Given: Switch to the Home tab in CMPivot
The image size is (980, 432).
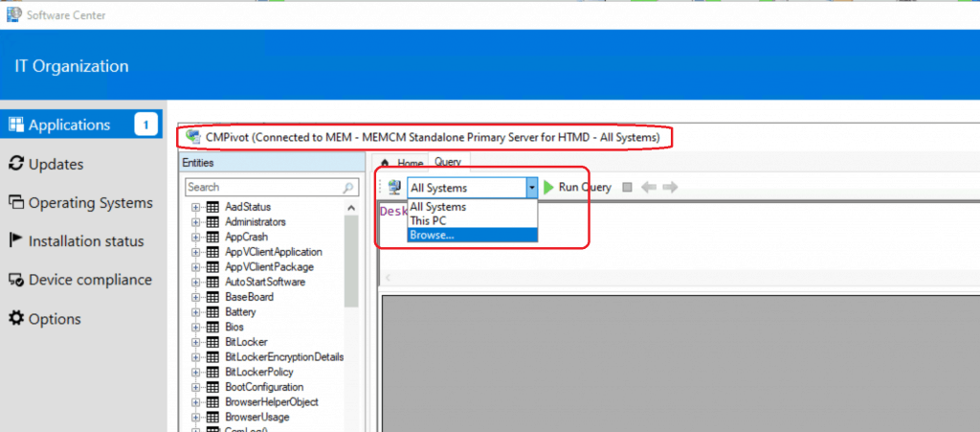Looking at the screenshot, I should tap(403, 163).
